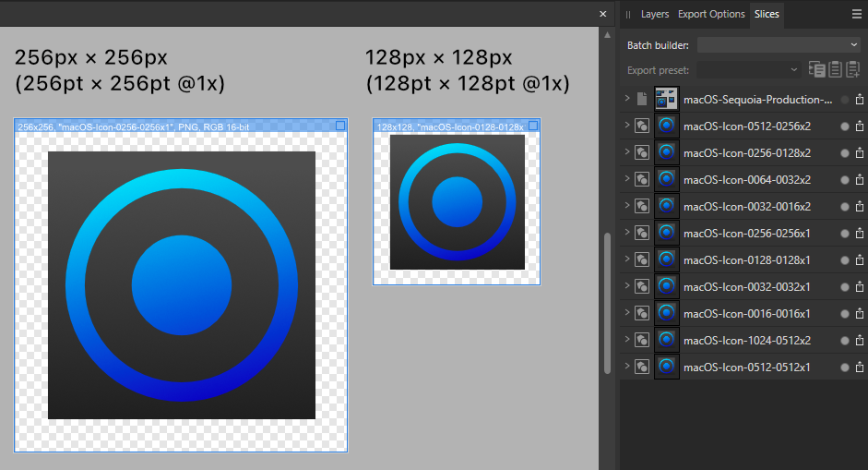Open the Slices panel hamburger menu
868x470 pixels.
point(856,15)
